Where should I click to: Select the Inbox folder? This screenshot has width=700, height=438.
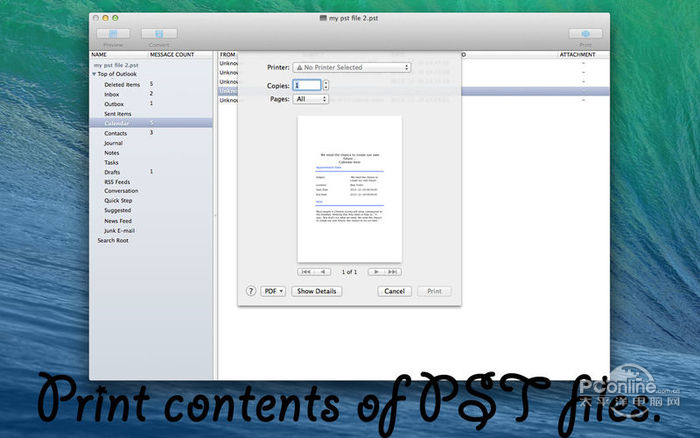coord(112,94)
